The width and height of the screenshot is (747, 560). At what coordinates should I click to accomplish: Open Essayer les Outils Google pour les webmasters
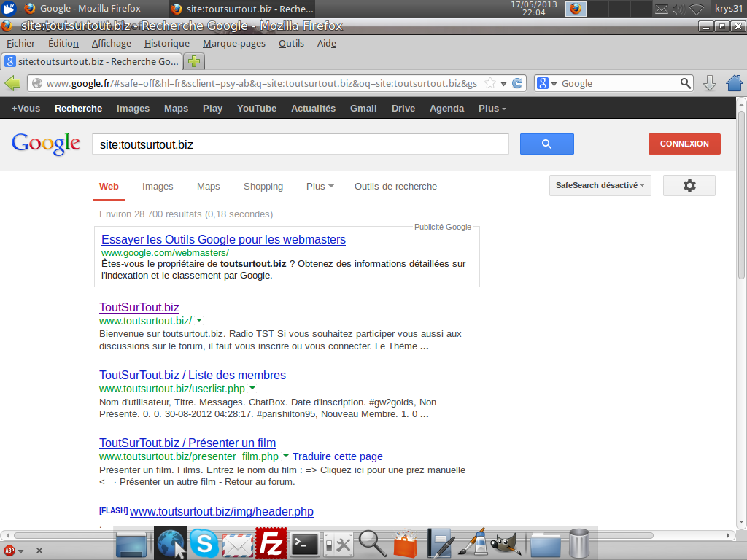223,239
